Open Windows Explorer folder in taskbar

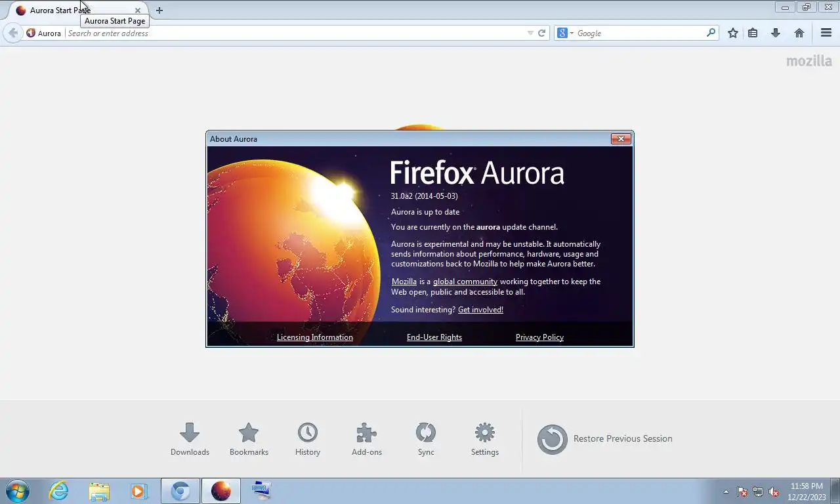(x=99, y=491)
